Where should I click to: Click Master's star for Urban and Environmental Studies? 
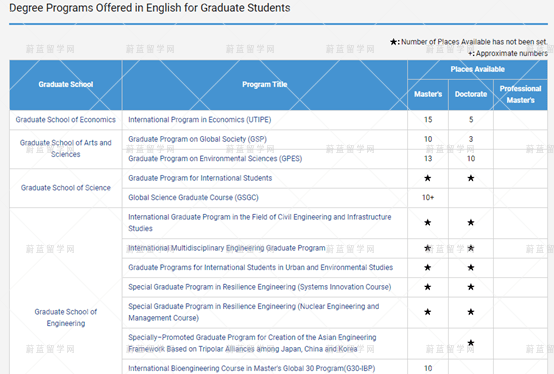click(x=428, y=267)
